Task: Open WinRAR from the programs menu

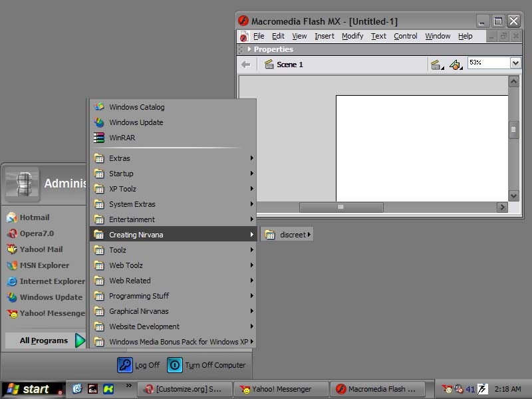Action: pyautogui.click(x=173, y=138)
